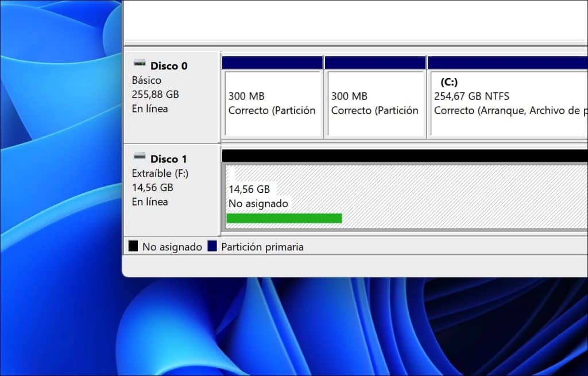Click the (C:) drive letter label

coord(449,82)
